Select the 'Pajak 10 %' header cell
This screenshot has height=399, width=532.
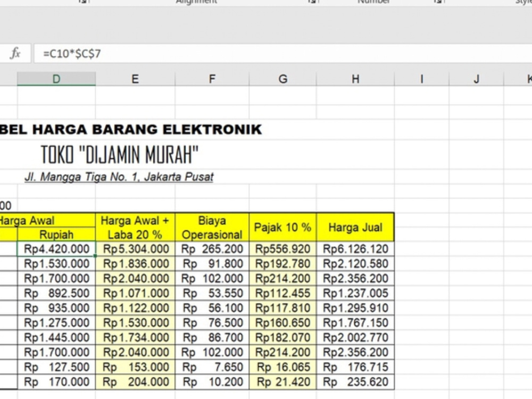(282, 227)
